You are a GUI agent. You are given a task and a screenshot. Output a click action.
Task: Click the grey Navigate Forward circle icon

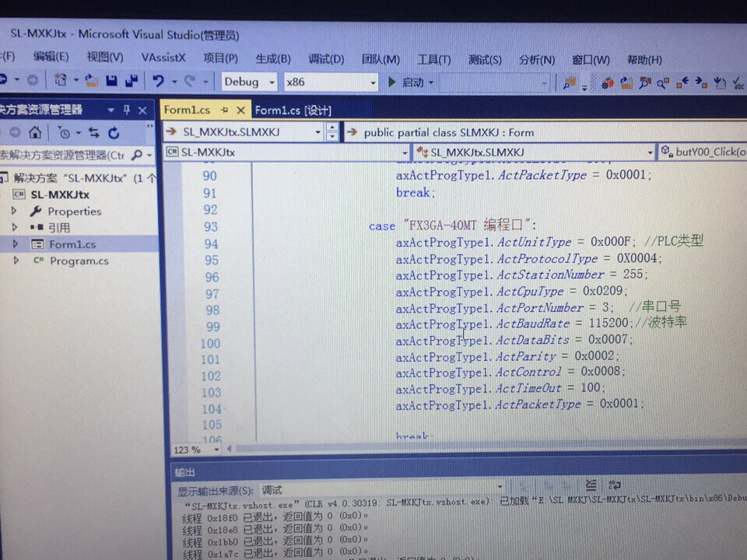point(33,80)
